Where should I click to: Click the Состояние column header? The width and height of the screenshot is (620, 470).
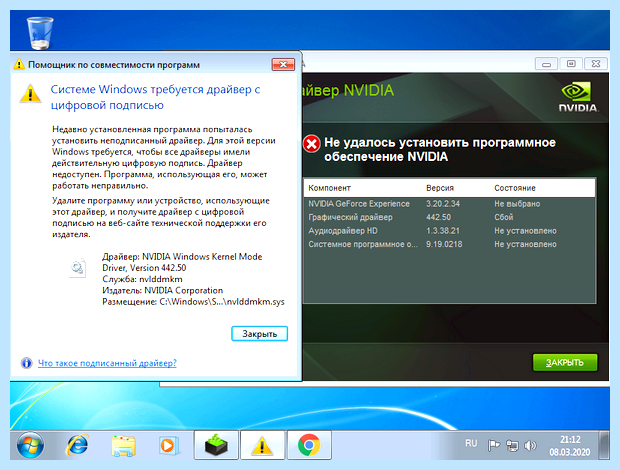tap(515, 188)
